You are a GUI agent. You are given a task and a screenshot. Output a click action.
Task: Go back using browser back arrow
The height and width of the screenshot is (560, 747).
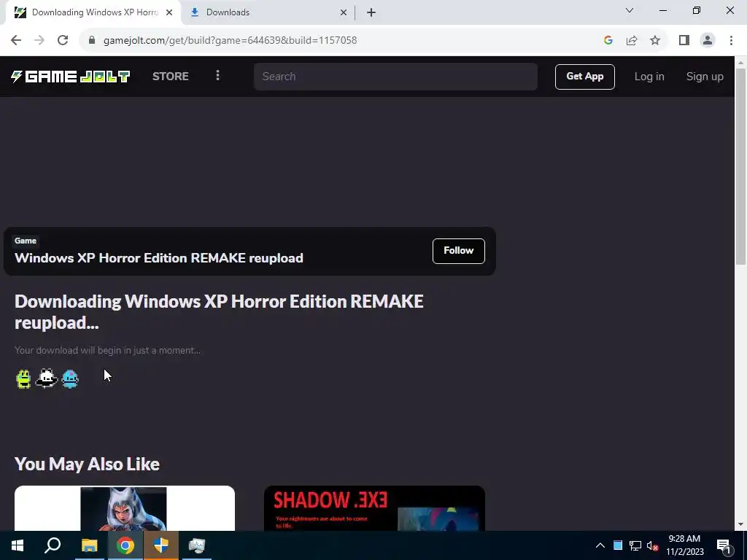pyautogui.click(x=16, y=41)
